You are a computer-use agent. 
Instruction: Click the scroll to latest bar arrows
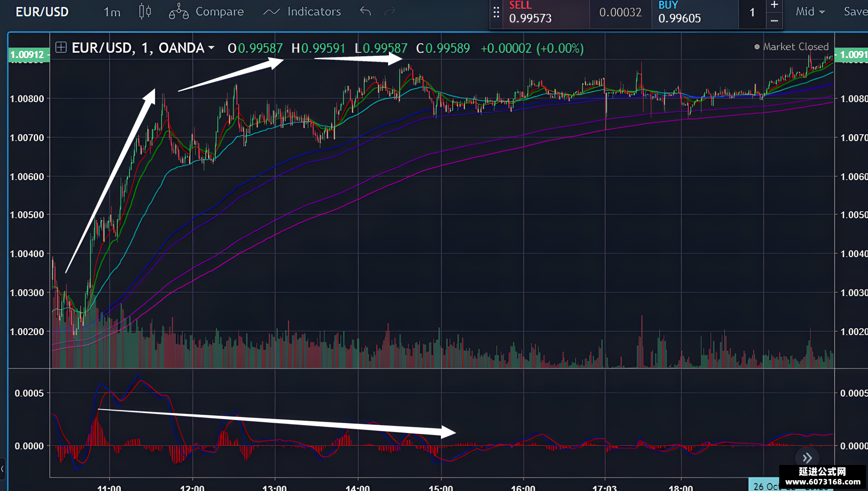tap(807, 458)
